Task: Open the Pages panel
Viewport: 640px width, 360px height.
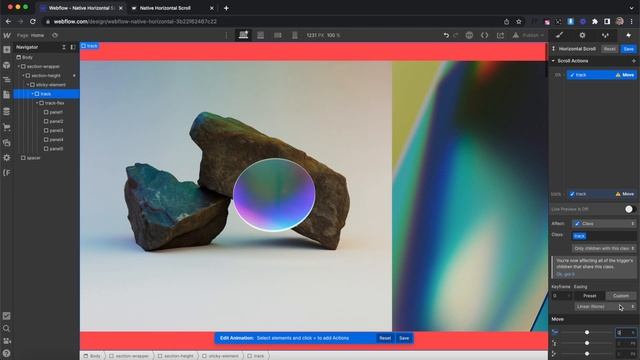Action: click(7, 95)
